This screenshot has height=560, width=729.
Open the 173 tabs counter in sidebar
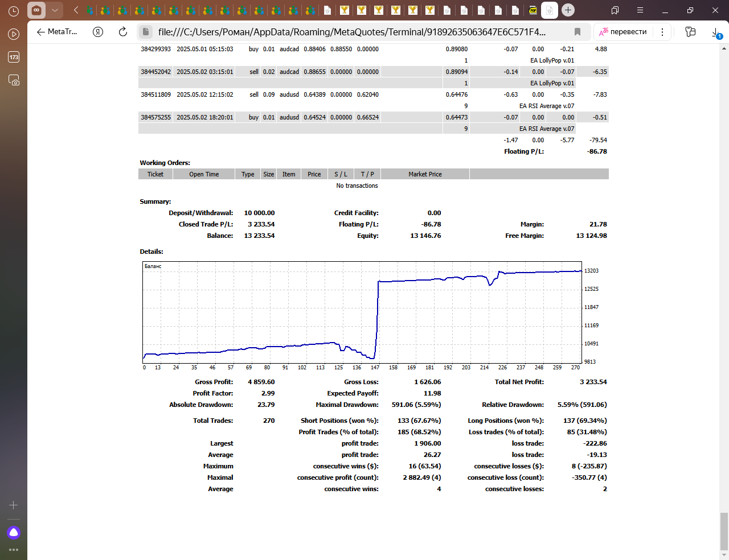point(14,57)
